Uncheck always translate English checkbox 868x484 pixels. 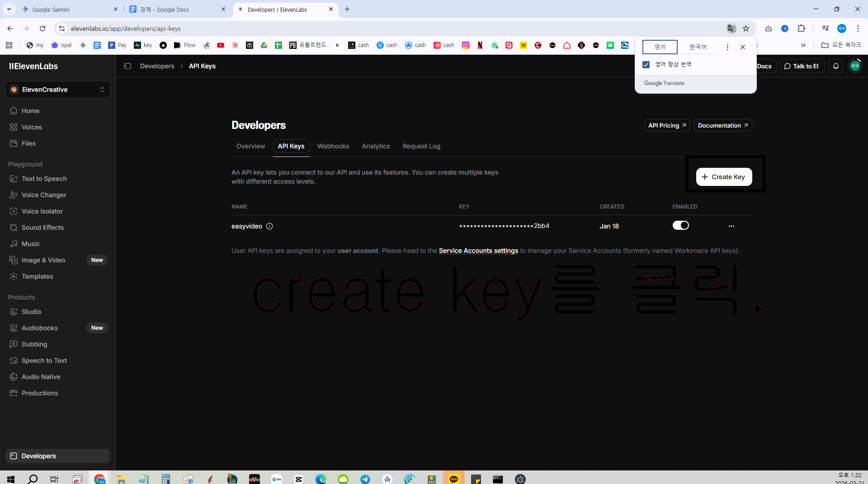[x=646, y=65]
